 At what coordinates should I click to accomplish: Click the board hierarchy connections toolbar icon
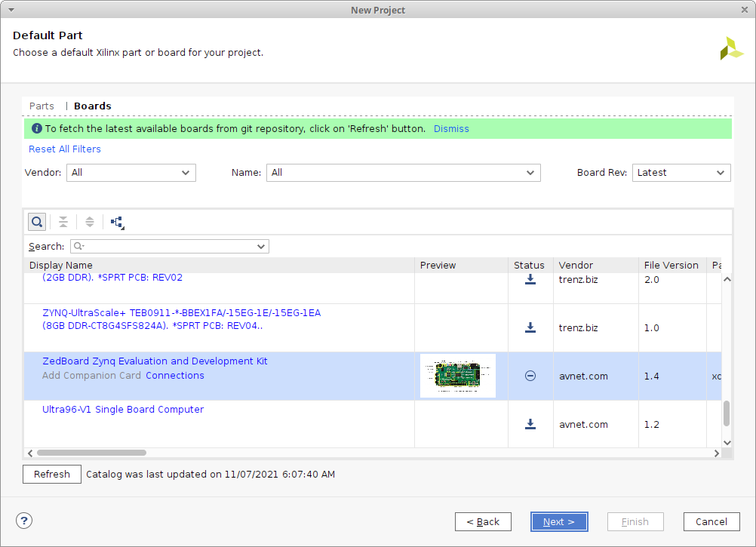click(x=117, y=222)
